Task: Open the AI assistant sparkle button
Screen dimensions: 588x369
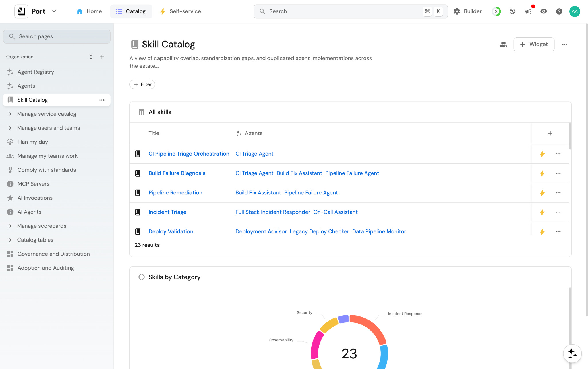Action: point(572,353)
